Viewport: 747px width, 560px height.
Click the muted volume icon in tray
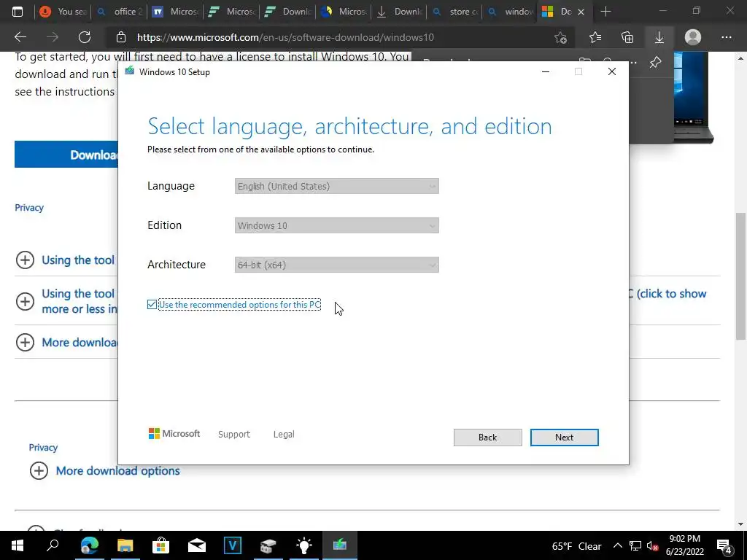click(652, 545)
